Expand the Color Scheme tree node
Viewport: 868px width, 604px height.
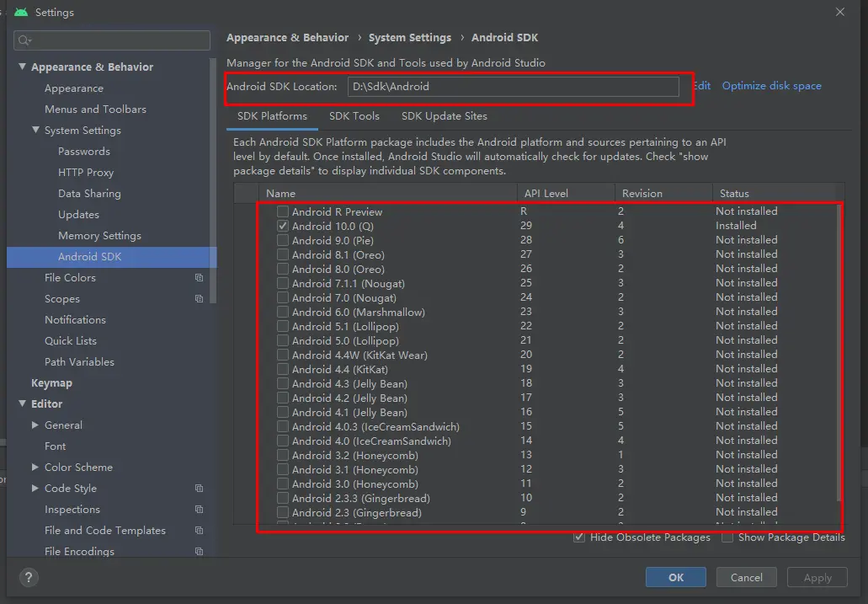point(35,468)
